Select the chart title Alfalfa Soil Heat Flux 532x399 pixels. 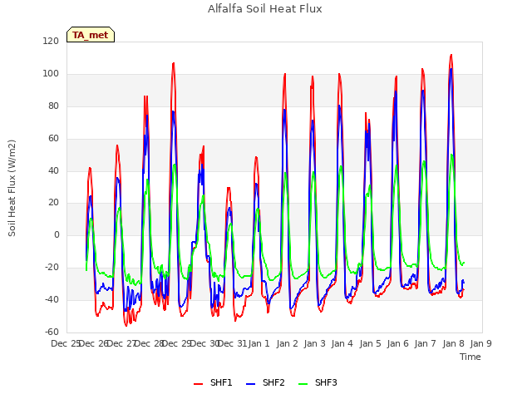[x=265, y=9]
